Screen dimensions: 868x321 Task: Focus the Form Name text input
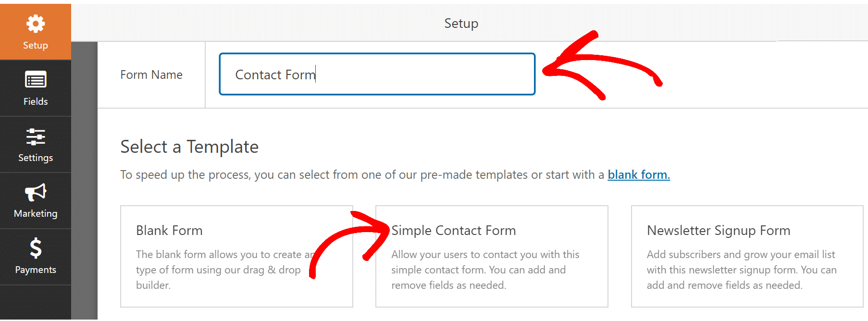pyautogui.click(x=377, y=74)
